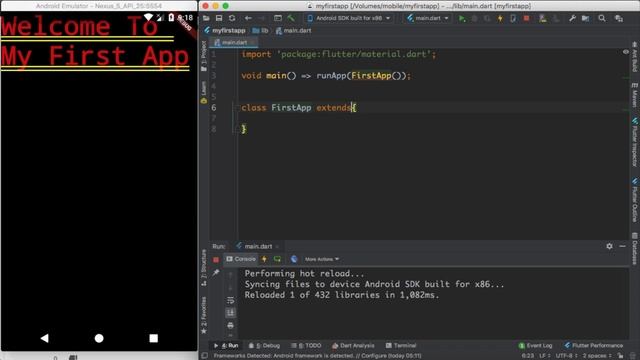Open the 5: Debug tool window tab
Image resolution: width=640 pixels, height=360 pixels.
[264, 346]
